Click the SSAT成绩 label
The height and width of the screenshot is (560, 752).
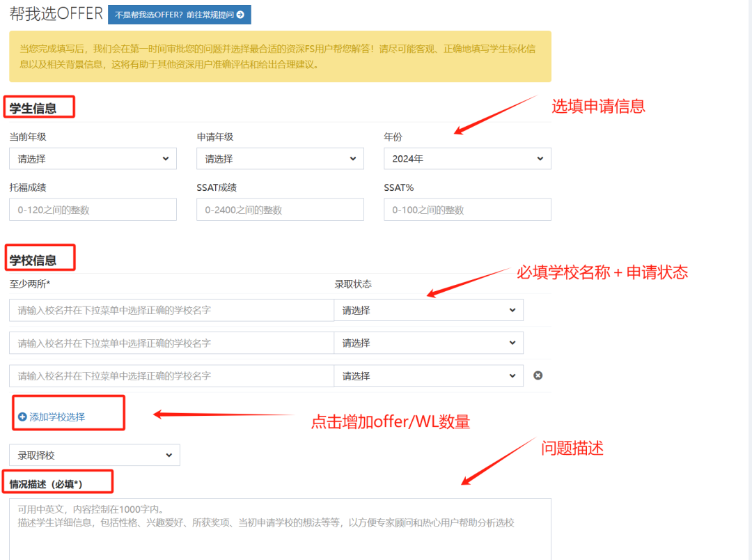(x=217, y=187)
